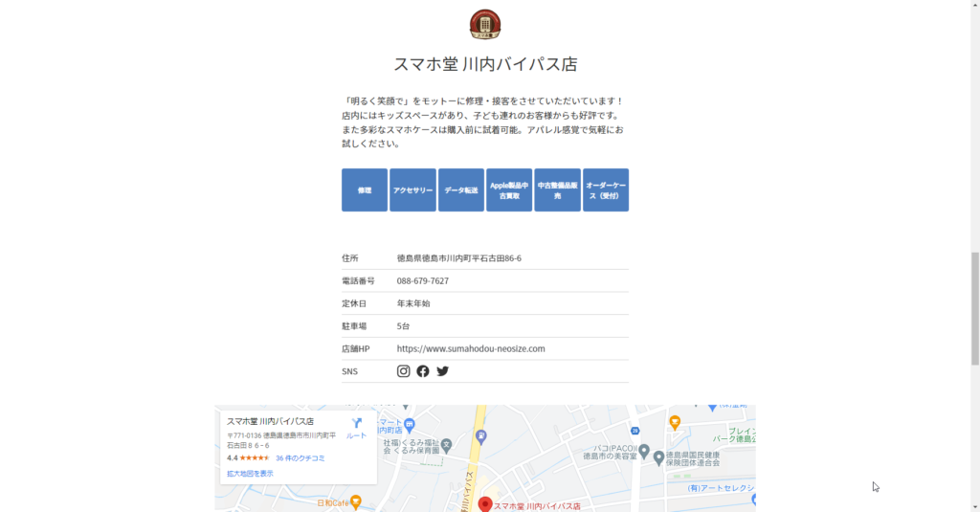Image resolution: width=980 pixels, height=512 pixels.
Task: Click the phone number 088-679-7627
Action: (422, 280)
